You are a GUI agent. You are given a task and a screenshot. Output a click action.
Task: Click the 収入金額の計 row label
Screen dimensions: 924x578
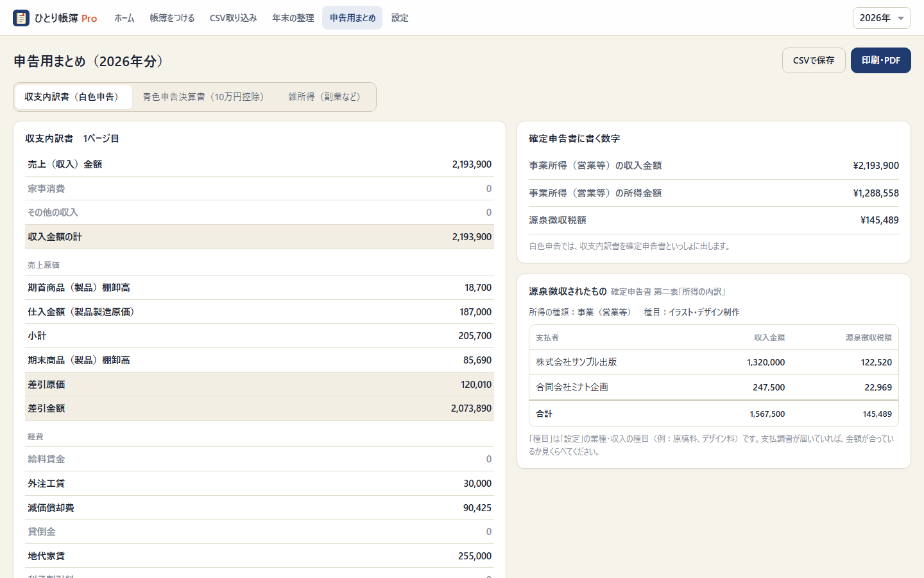55,237
